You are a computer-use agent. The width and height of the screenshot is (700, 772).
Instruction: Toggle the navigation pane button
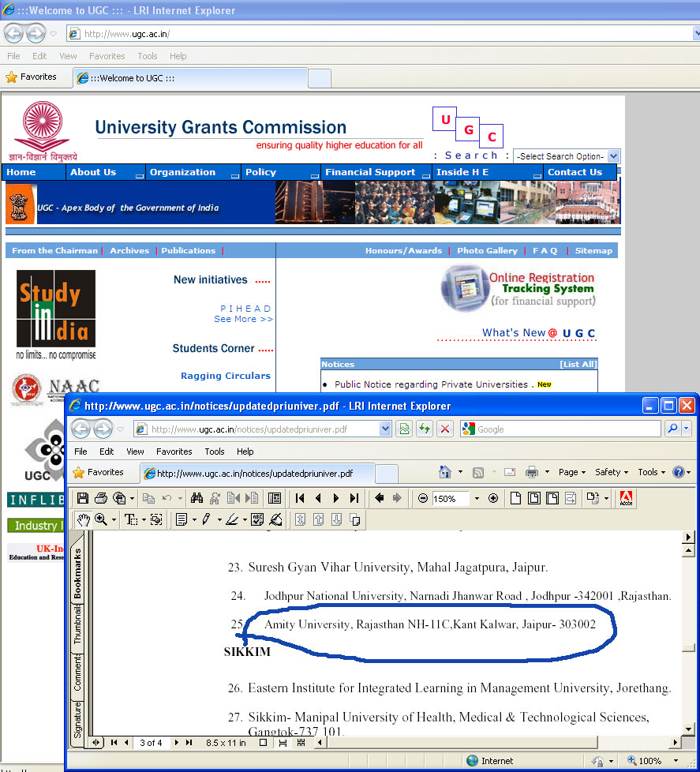point(275,498)
